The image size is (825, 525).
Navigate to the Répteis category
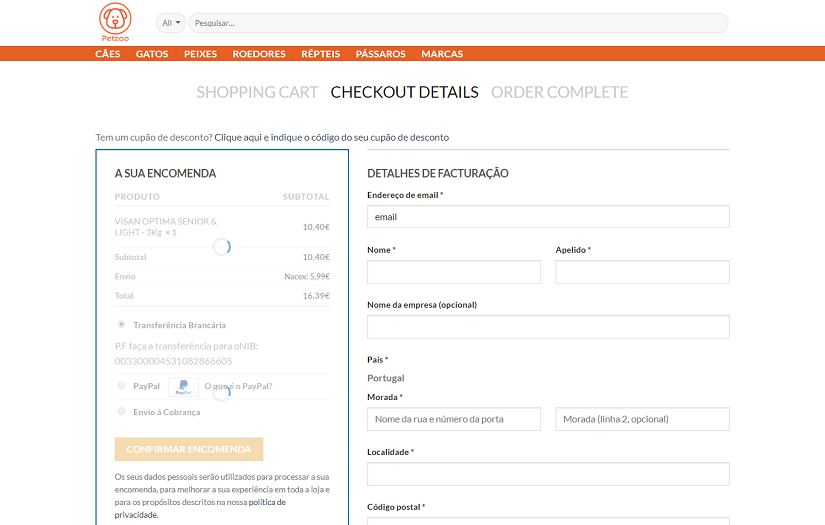320,54
